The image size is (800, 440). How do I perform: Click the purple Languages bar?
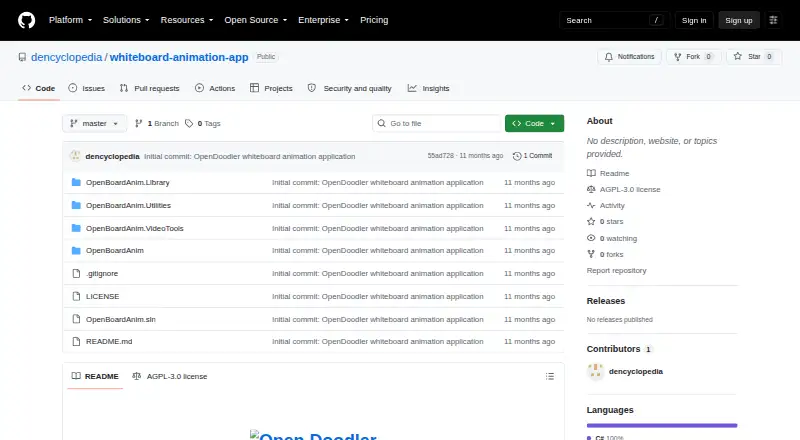[662, 425]
